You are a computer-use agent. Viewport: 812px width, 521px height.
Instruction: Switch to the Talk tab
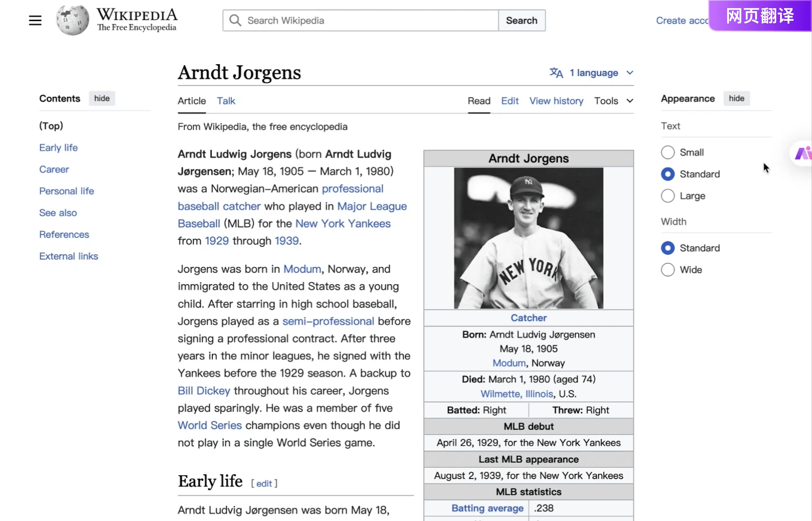(x=225, y=101)
